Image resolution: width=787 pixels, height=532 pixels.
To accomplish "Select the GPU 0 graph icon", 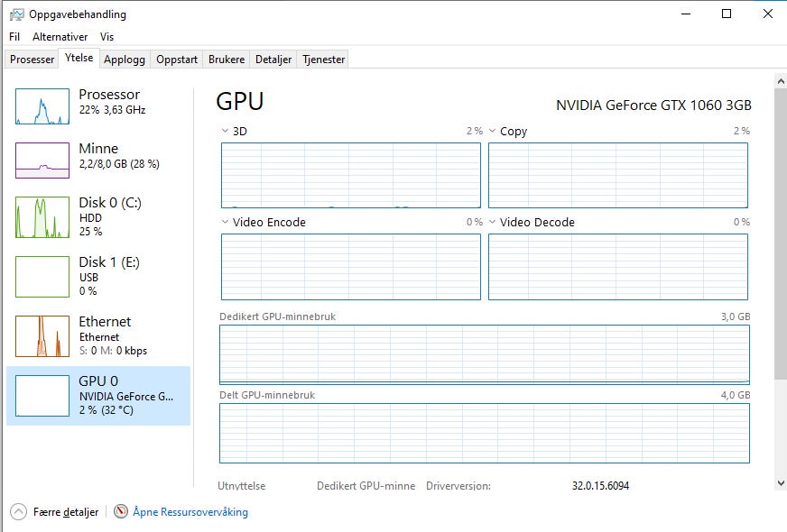I will point(42,396).
